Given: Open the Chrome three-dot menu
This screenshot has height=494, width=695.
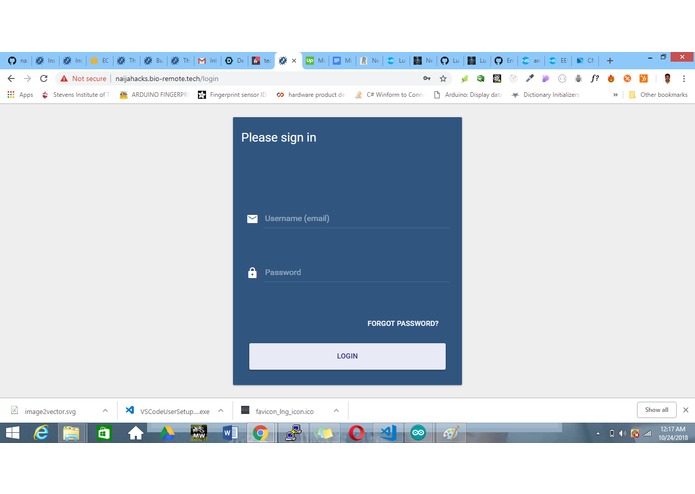Looking at the screenshot, I should (684, 78).
